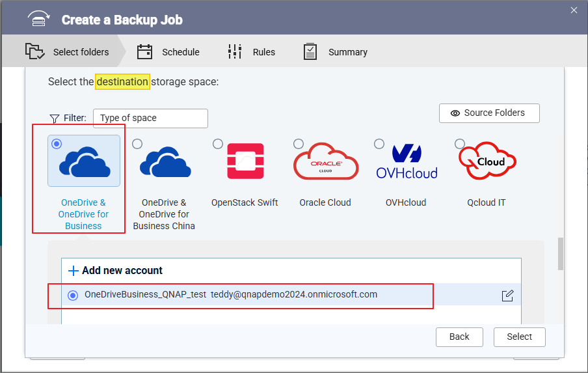Edit the OneDriveBusiness_QNAP_test account entry
Viewport: 588px width, 373px height.
point(507,296)
